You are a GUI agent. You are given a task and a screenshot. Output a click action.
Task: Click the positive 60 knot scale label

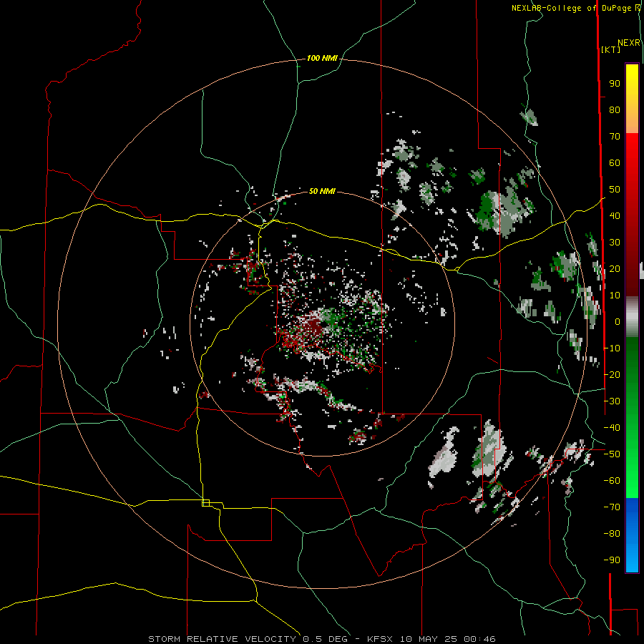tap(615, 163)
